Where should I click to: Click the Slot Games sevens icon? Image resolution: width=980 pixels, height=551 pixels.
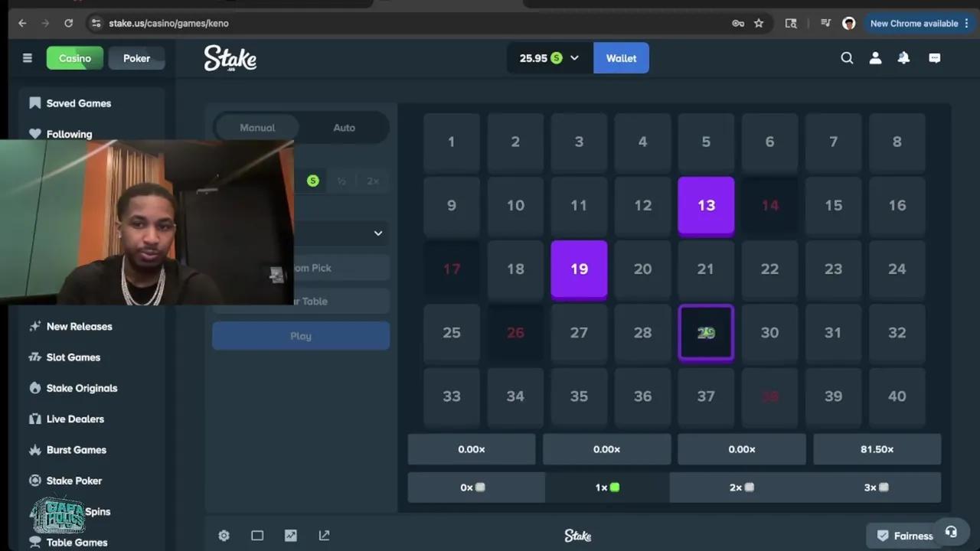pyautogui.click(x=34, y=357)
